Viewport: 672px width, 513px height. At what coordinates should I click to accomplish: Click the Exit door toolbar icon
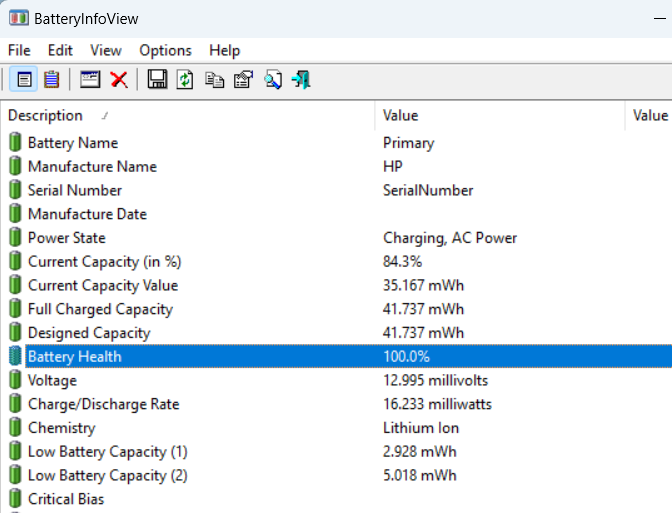tap(301, 80)
